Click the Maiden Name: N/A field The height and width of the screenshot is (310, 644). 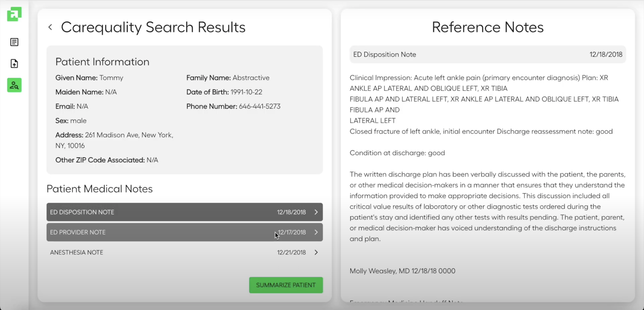86,92
